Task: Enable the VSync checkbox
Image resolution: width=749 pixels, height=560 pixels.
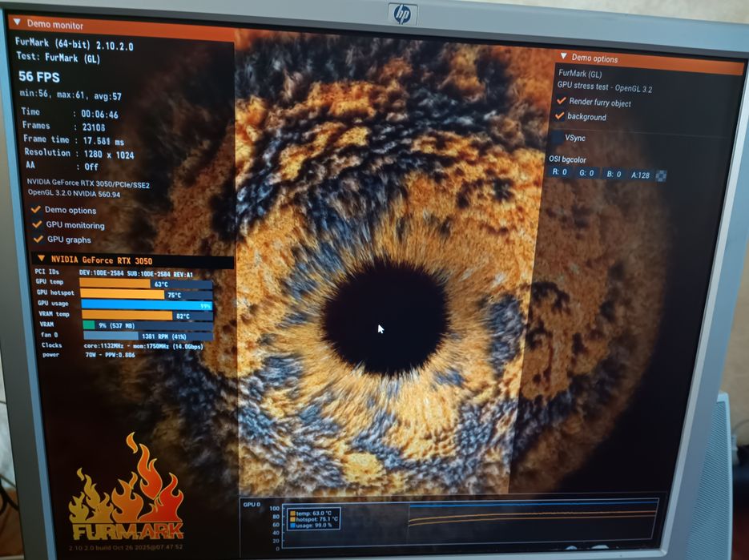Action: point(557,137)
